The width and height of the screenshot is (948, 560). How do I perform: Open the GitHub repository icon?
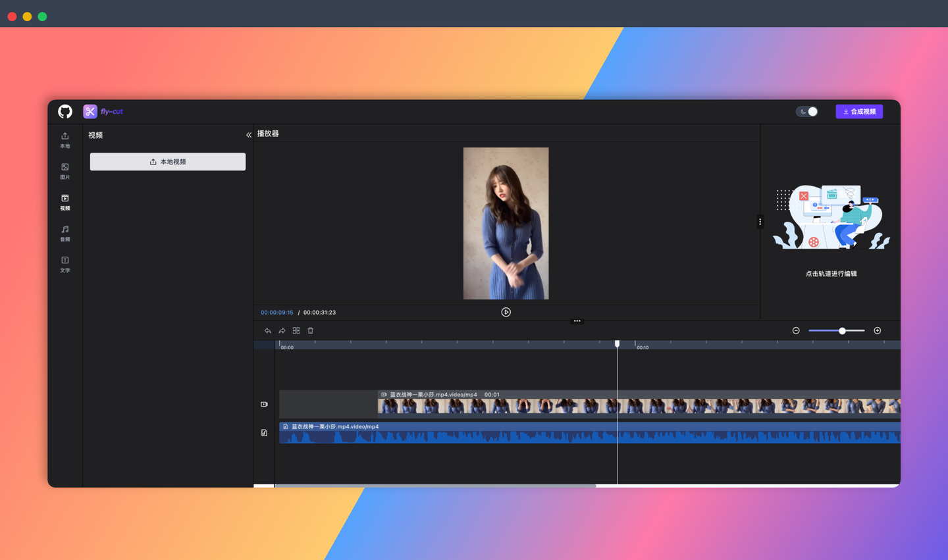65,112
